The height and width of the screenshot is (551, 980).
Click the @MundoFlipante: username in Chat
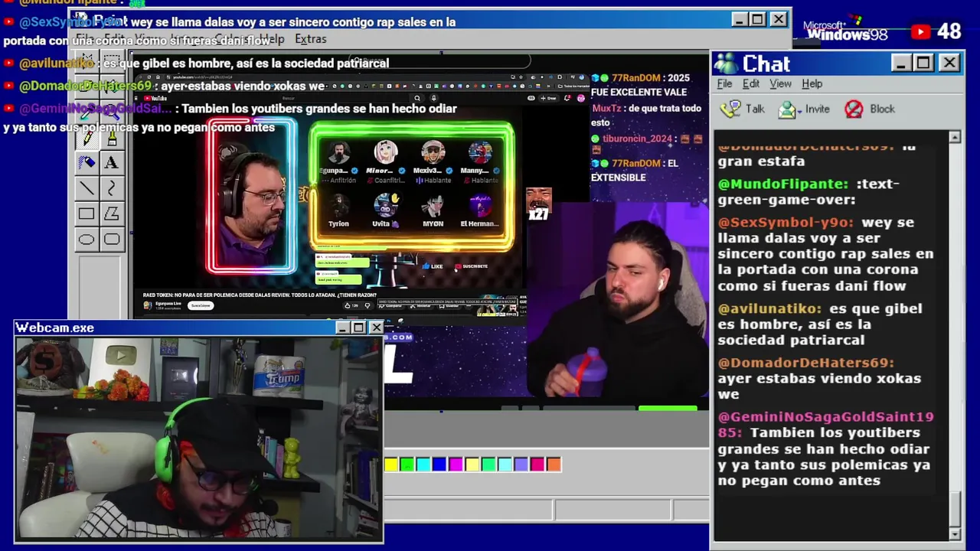click(x=782, y=184)
